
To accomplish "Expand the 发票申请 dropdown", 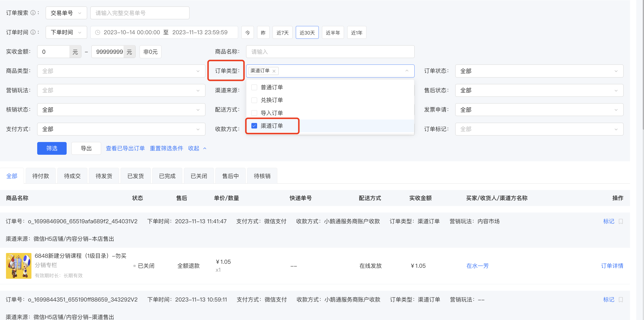I will point(539,110).
